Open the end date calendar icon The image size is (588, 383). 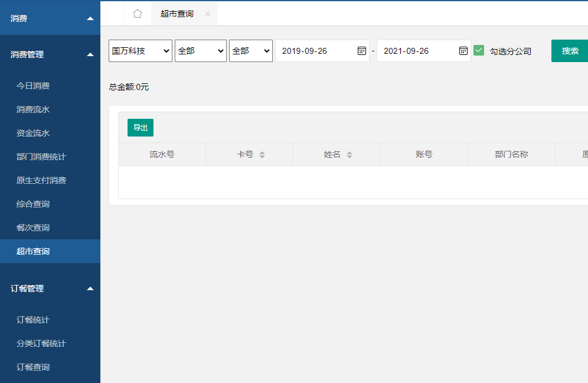tap(463, 51)
